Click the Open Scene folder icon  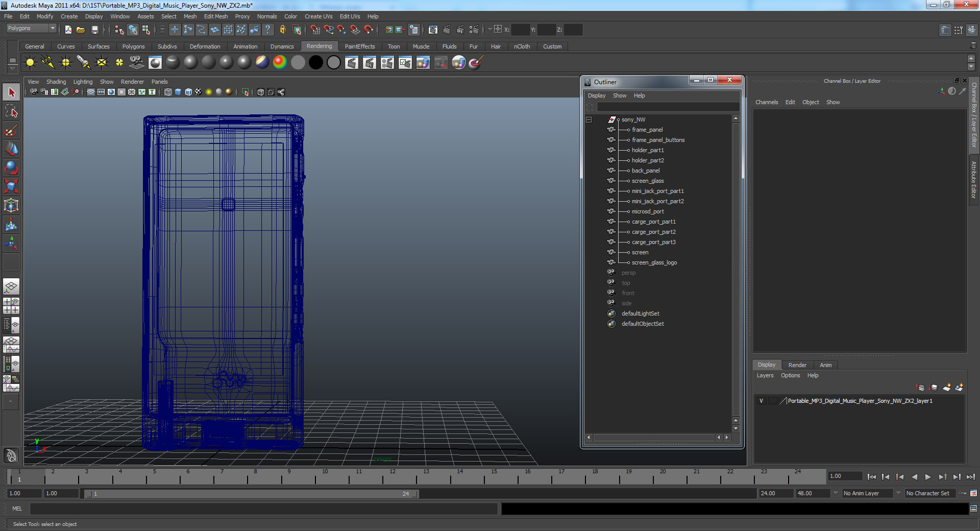(81, 30)
